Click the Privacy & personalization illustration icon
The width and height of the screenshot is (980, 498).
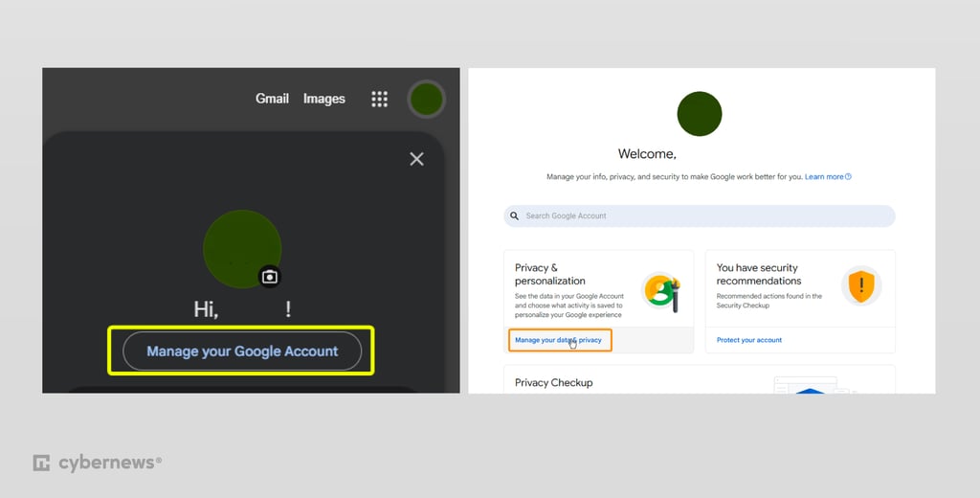pyautogui.click(x=661, y=291)
